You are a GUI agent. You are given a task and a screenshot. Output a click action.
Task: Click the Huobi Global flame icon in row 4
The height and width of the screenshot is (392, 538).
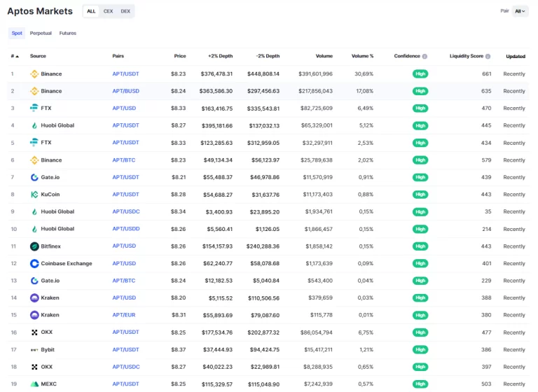[34, 125]
